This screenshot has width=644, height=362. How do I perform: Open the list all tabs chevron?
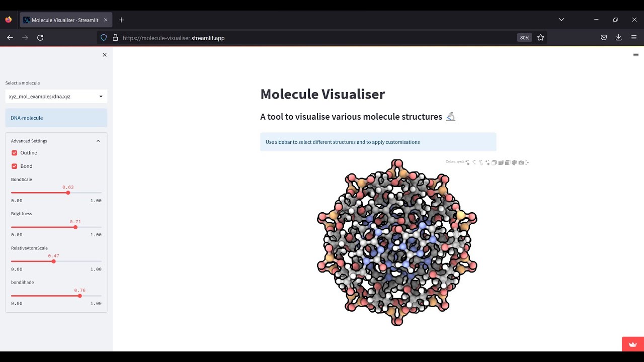(561, 20)
